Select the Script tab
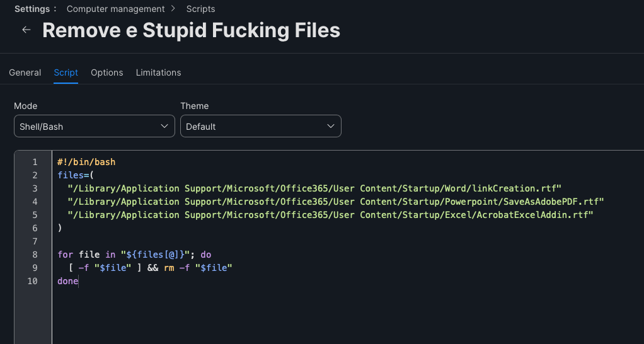 [x=66, y=72]
